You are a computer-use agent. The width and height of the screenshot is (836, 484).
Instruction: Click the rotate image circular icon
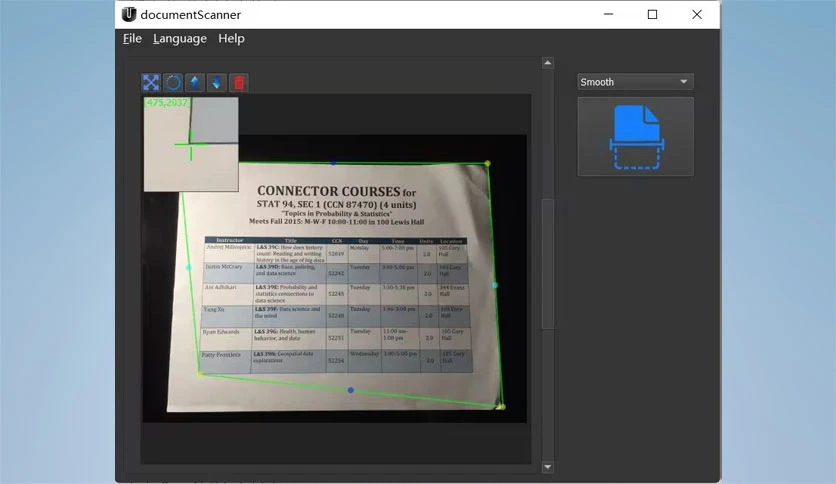pyautogui.click(x=173, y=83)
